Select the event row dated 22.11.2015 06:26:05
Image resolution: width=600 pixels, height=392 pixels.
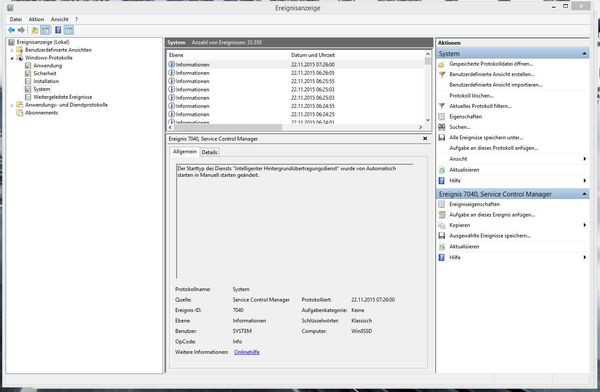[x=296, y=73]
